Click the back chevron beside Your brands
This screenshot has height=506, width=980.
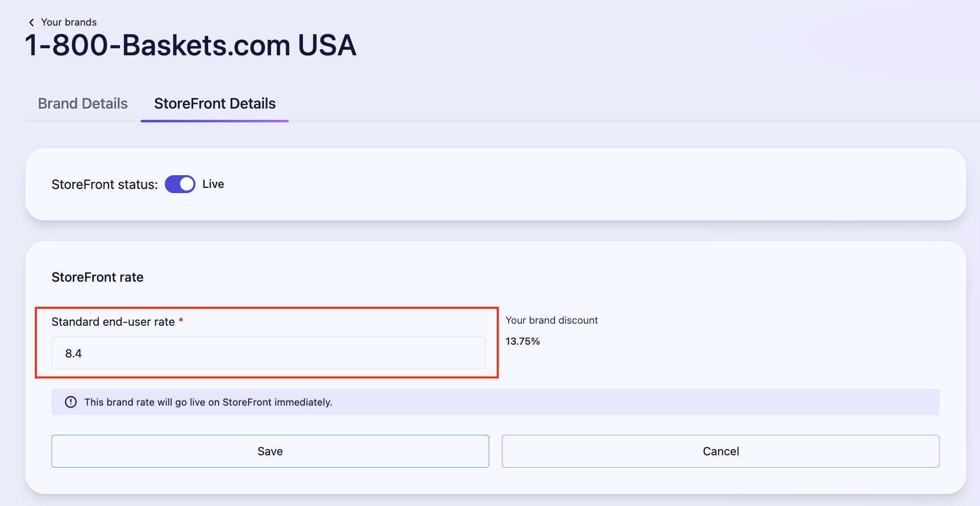(x=31, y=23)
